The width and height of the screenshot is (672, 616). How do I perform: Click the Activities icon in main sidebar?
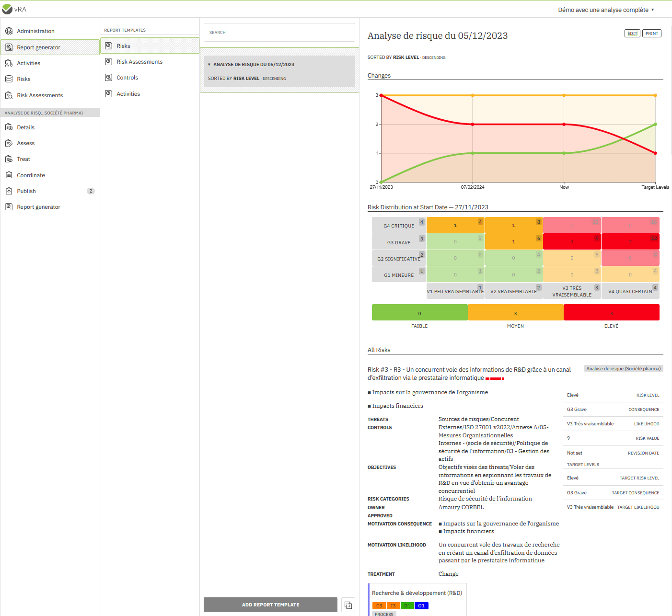point(9,63)
